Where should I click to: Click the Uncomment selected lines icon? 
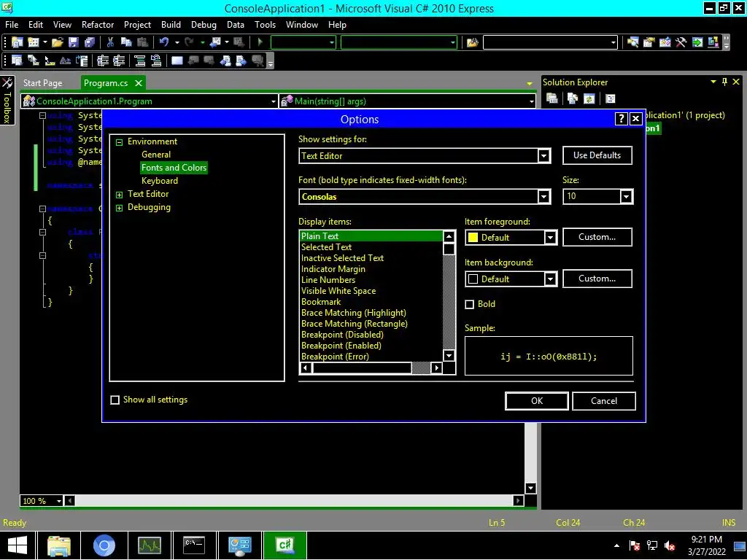click(x=156, y=61)
